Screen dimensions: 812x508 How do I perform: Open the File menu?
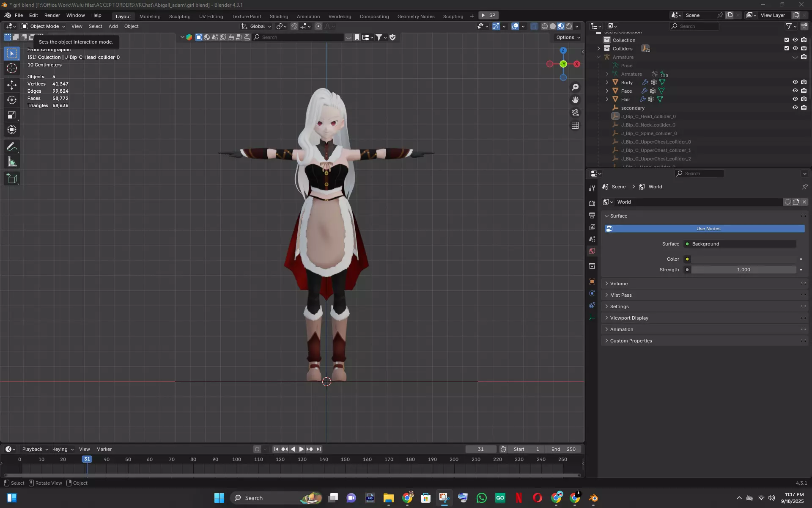pyautogui.click(x=19, y=15)
